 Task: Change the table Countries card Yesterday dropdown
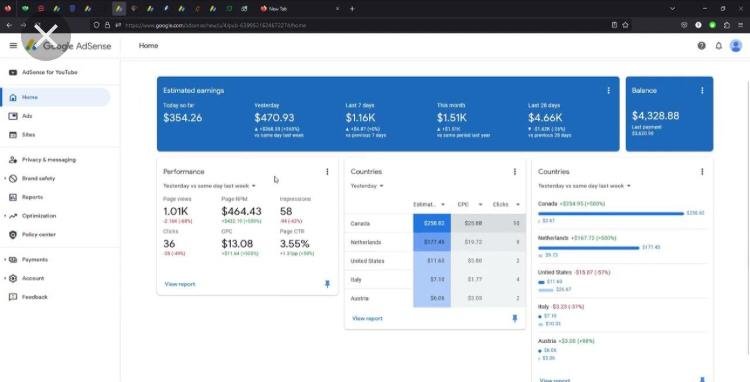[367, 186]
